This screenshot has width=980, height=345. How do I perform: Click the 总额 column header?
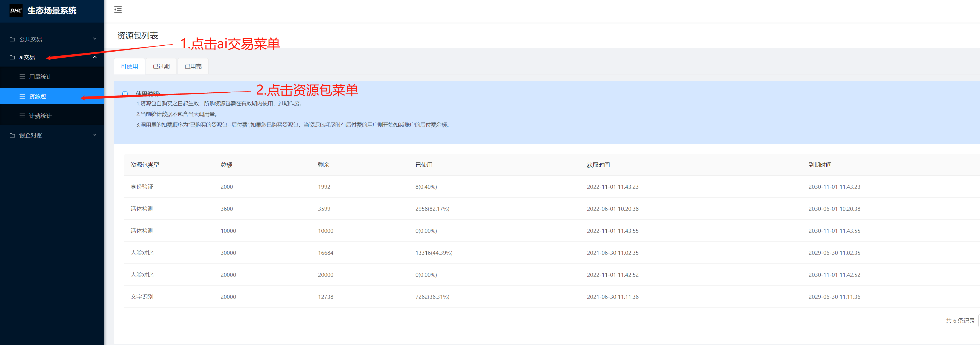click(x=226, y=165)
